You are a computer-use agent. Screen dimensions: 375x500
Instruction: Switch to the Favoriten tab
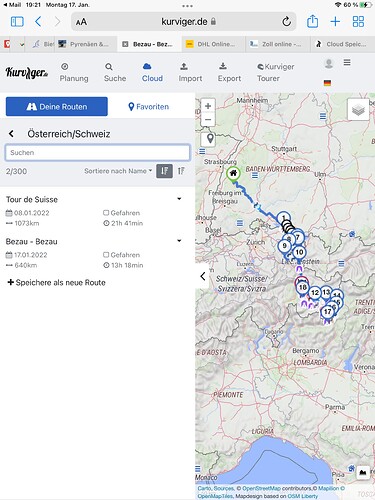point(149,107)
